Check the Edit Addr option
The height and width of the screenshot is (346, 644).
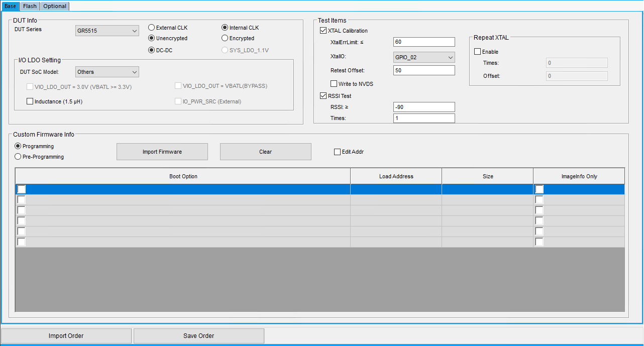tap(338, 151)
